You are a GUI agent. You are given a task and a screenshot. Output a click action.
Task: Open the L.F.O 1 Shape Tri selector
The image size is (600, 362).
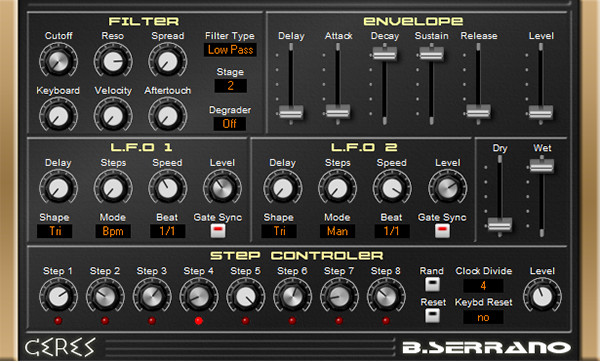(x=54, y=231)
